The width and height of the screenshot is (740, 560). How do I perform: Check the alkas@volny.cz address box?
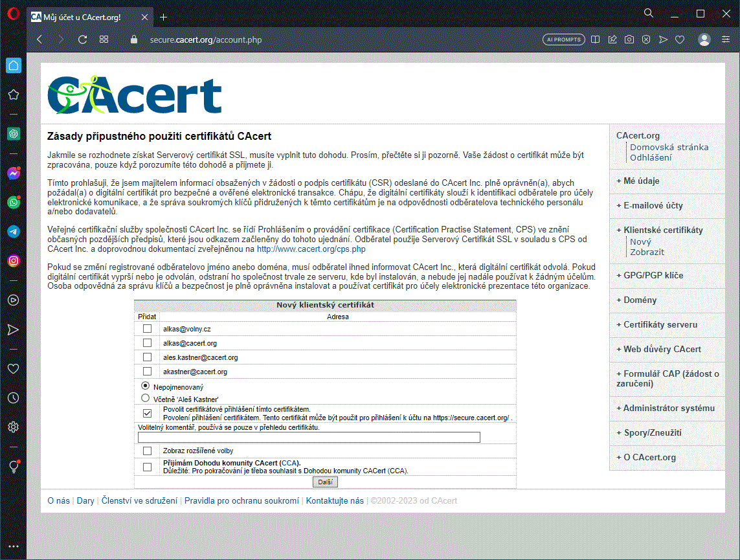click(147, 329)
